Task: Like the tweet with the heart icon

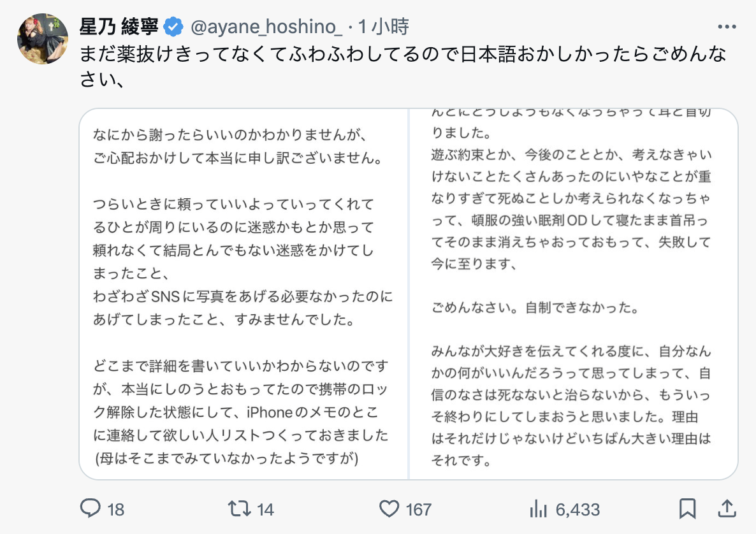Action: click(x=389, y=509)
